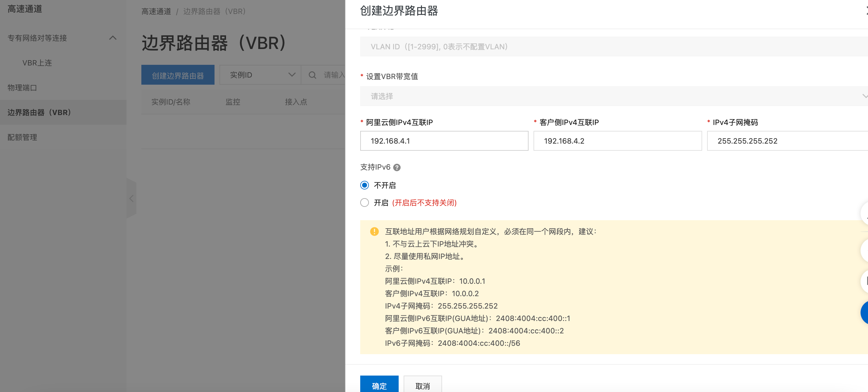The image size is (868, 392).
Task: Open the 设置VBR带宽值 dropdown
Action: tap(614, 96)
